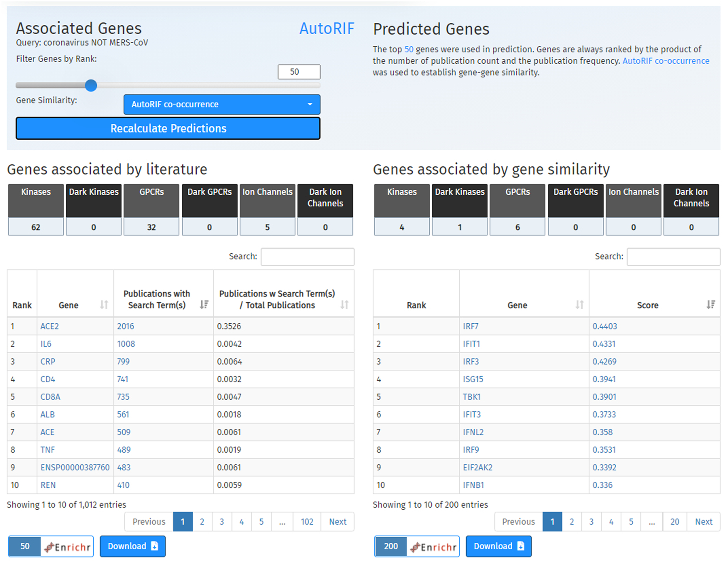Open the AutoRIF heading link
This screenshot has height=562, width=728.
tap(327, 29)
